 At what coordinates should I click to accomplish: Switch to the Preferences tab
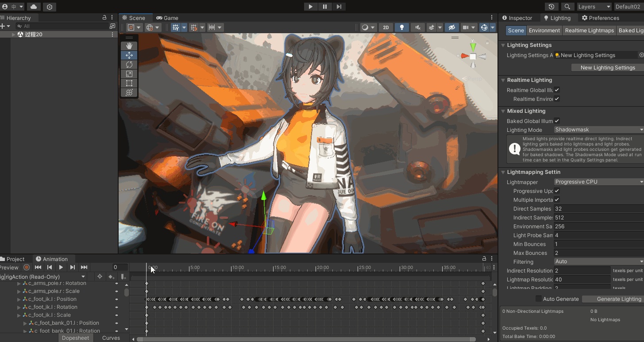coord(601,18)
